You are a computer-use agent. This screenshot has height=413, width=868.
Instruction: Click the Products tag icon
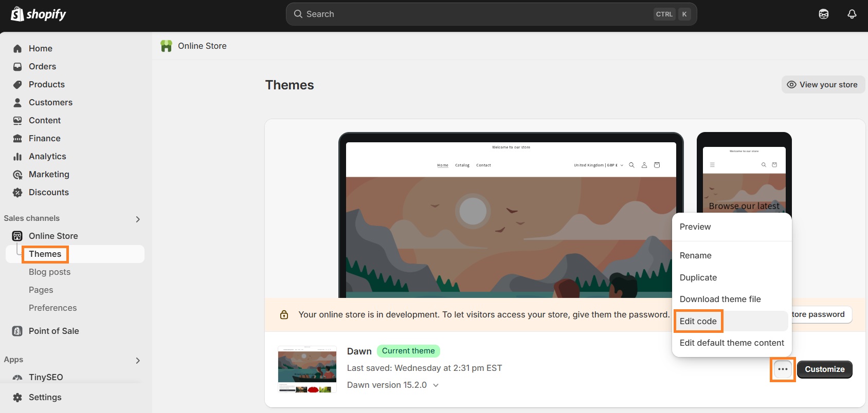pyautogui.click(x=17, y=84)
